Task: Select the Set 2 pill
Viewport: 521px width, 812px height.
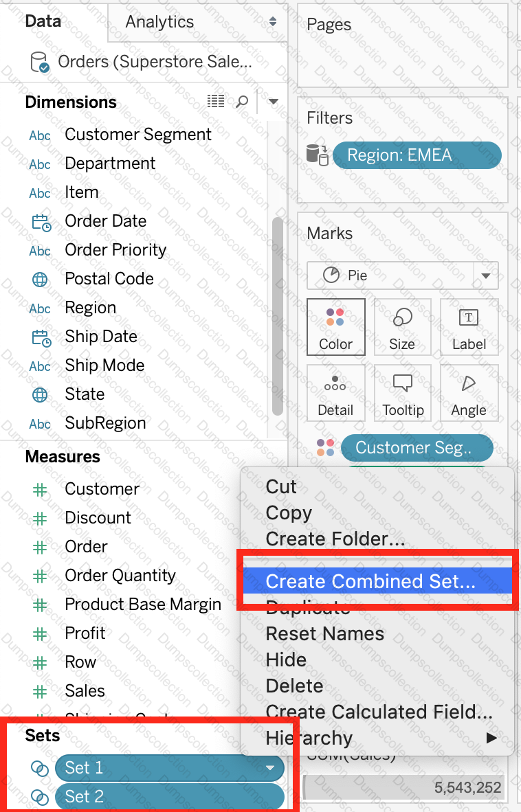Action: point(169,796)
